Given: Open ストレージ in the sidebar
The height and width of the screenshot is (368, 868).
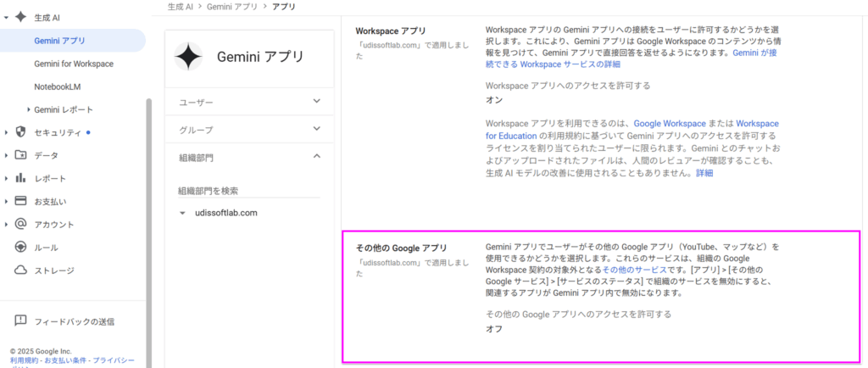Looking at the screenshot, I should 54,270.
